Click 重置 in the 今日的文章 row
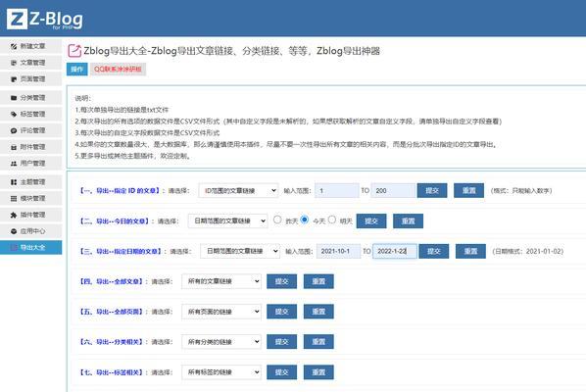586x392 pixels. pos(408,221)
